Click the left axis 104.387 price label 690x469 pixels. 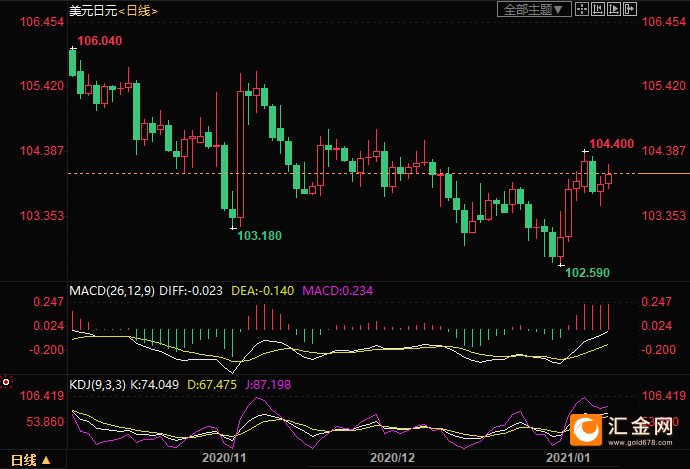pos(42,151)
